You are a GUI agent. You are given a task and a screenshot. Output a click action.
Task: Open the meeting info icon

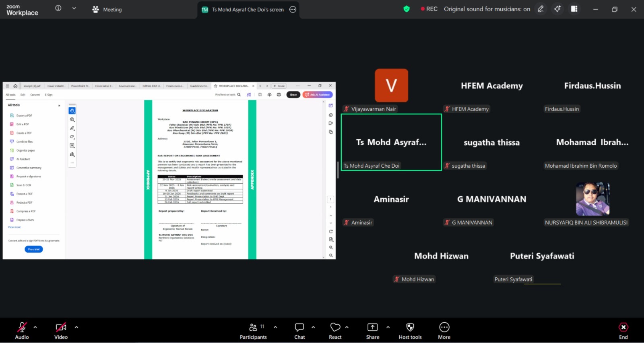coord(58,8)
